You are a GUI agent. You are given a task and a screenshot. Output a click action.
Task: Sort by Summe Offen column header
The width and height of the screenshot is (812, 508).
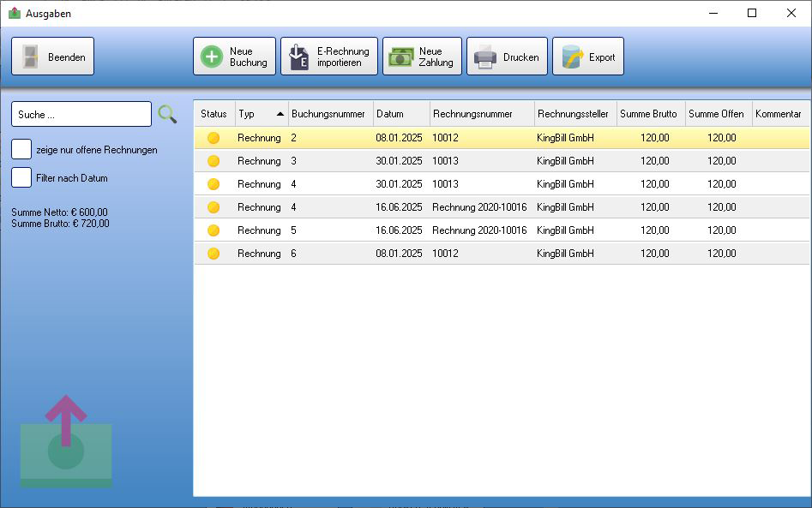point(719,114)
